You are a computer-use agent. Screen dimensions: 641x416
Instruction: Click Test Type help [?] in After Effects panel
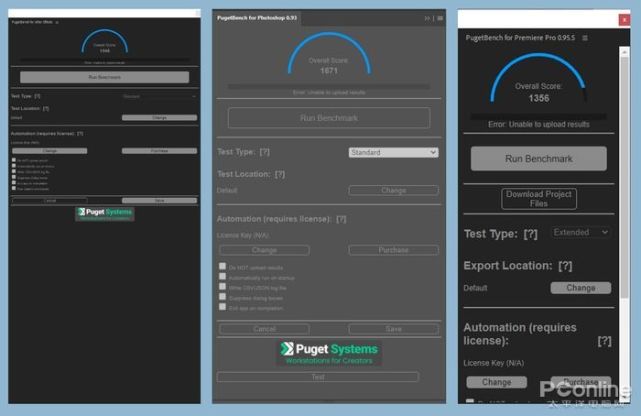point(37,96)
